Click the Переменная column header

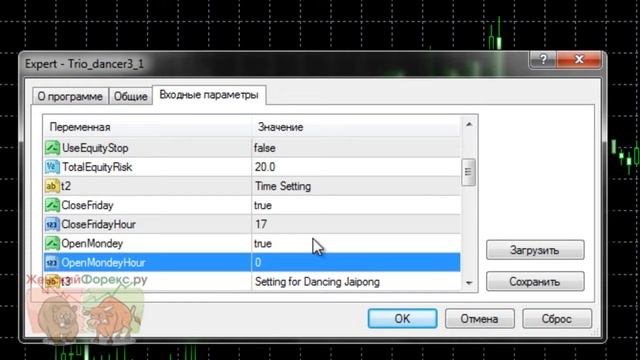tap(147, 127)
